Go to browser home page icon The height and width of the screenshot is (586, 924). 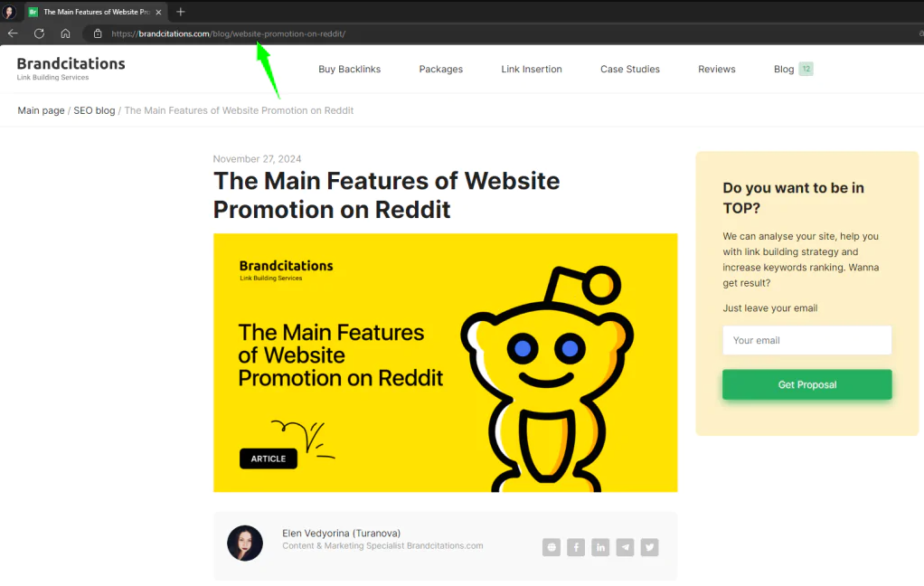[65, 33]
